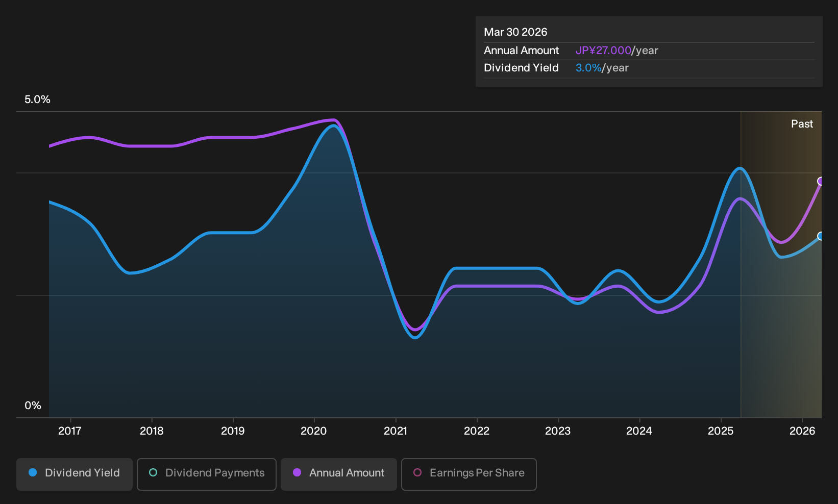The height and width of the screenshot is (504, 838).
Task: Select the purple Annual Amount endpoint marker
Action: click(x=821, y=181)
